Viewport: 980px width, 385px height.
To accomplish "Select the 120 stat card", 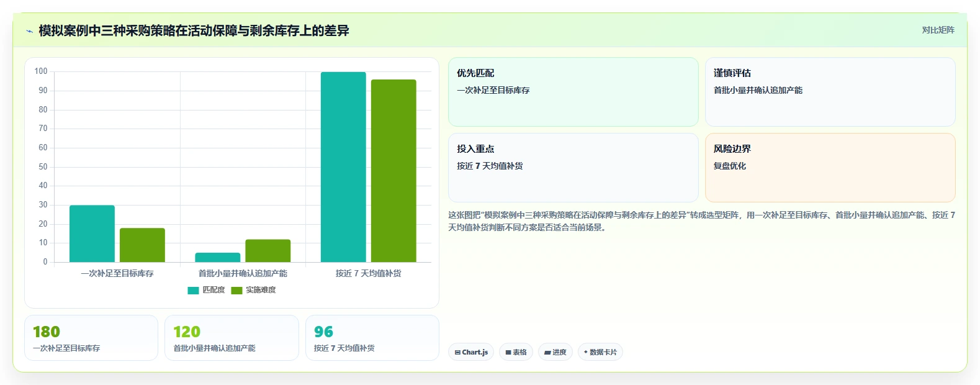I will coord(232,338).
